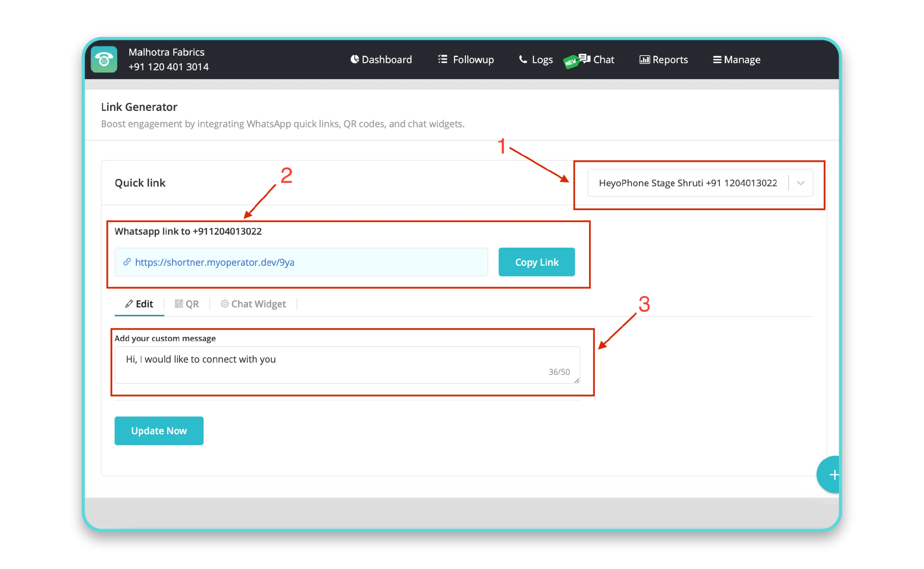The image size is (924, 569).
Task: Switch to the Chat Widget tab
Action: point(253,304)
